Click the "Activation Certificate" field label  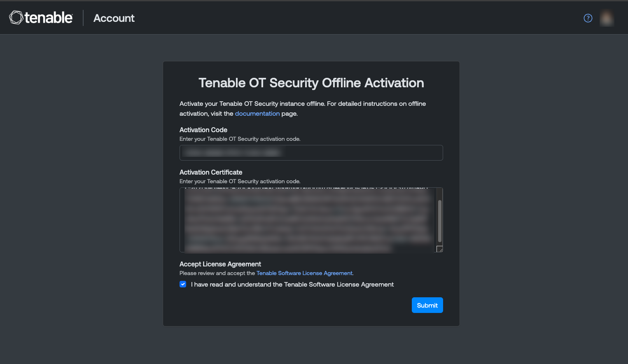211,172
